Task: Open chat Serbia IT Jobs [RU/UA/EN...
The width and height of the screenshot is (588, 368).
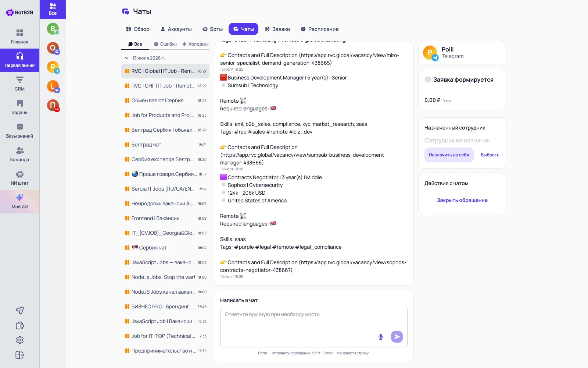Action: coord(165,189)
